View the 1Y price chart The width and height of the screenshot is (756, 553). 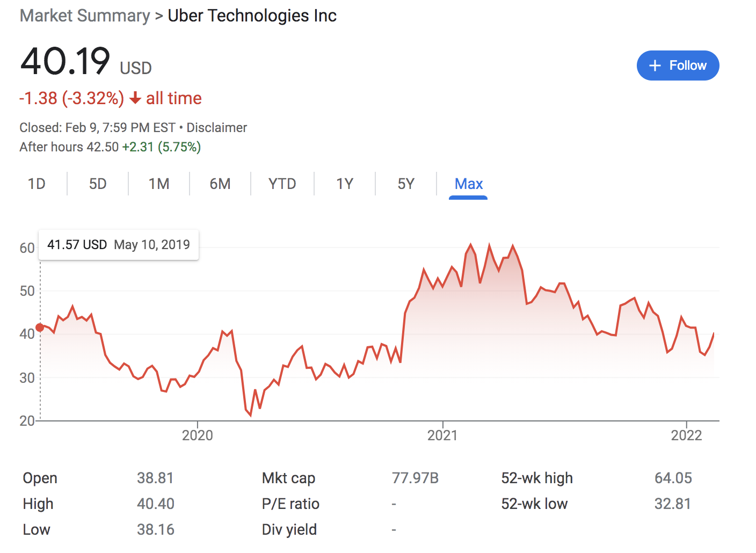(x=345, y=184)
